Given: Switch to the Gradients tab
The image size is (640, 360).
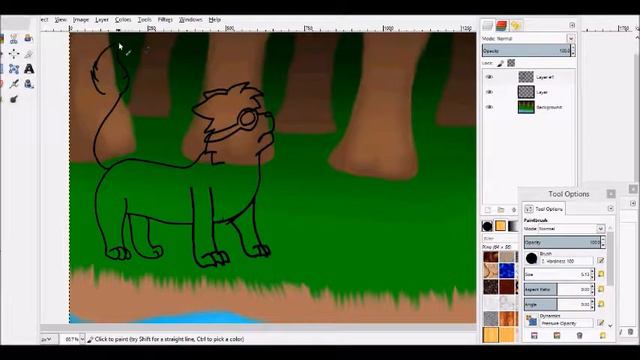Looking at the screenshot, I should 513,226.
